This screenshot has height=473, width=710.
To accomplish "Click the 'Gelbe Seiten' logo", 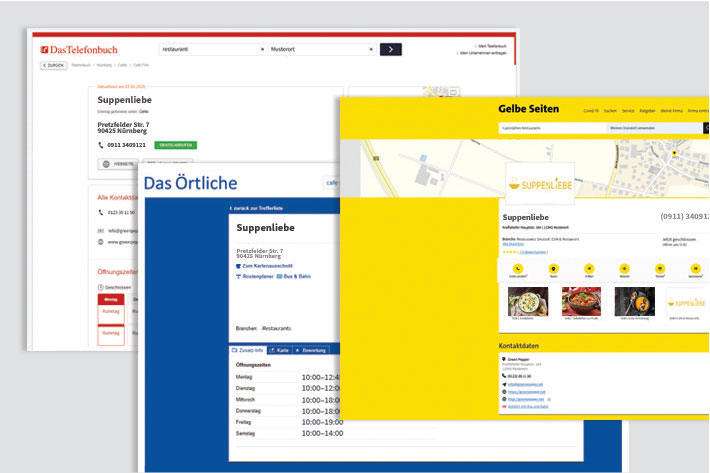I will point(528,109).
